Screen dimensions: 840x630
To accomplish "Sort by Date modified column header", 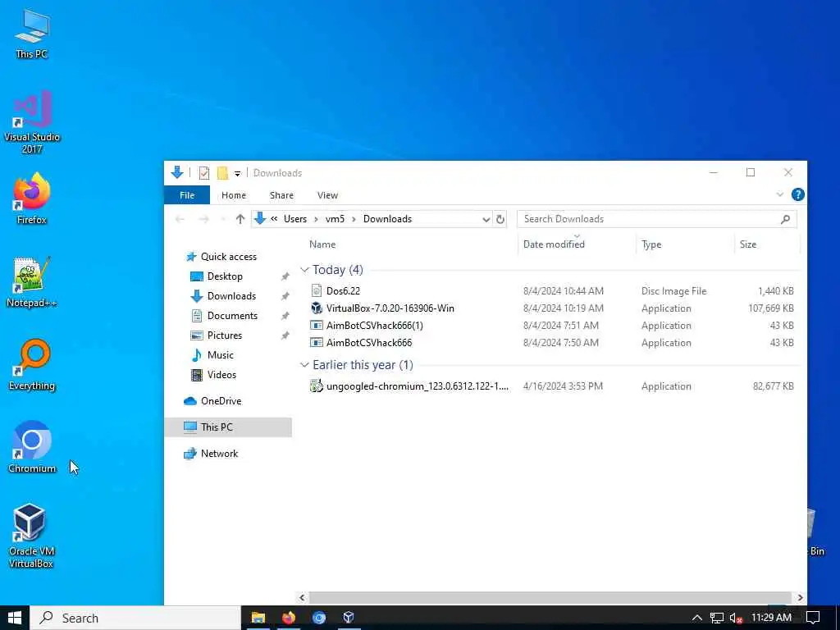I will pos(554,244).
